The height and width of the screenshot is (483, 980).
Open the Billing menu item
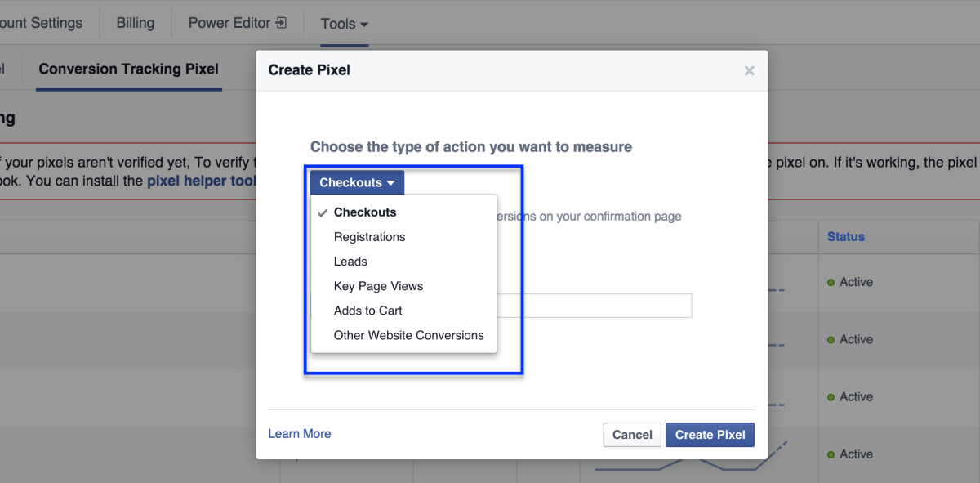[x=135, y=22]
